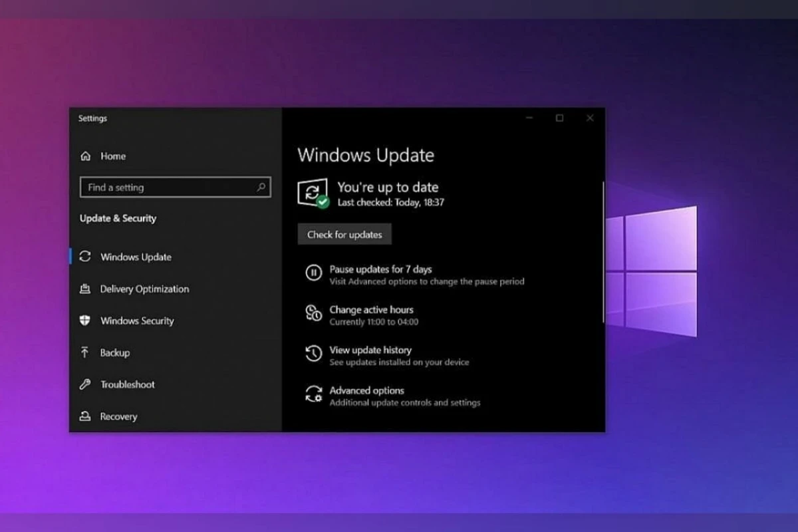Viewport: 798px width, 532px height.
Task: Click "Additional update controls and settings" text
Action: (x=405, y=403)
